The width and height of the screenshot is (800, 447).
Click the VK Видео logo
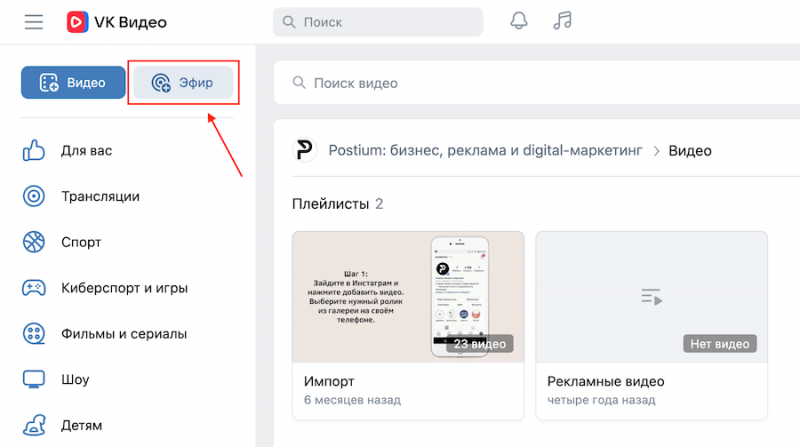pos(116,22)
